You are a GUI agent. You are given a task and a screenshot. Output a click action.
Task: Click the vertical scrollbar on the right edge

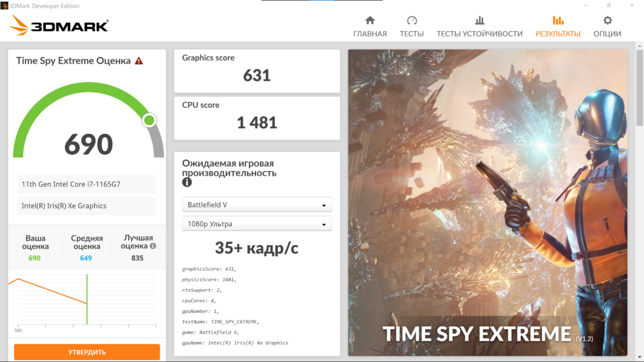[640, 88]
